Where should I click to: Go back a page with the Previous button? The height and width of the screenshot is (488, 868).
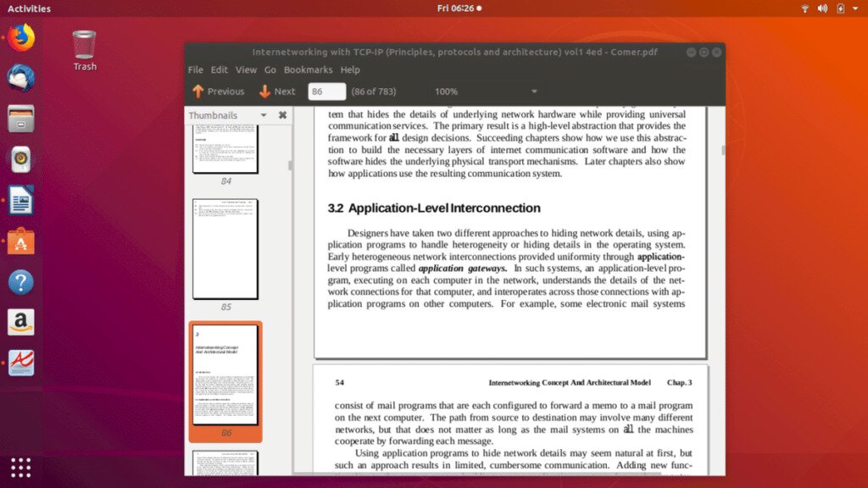220,91
